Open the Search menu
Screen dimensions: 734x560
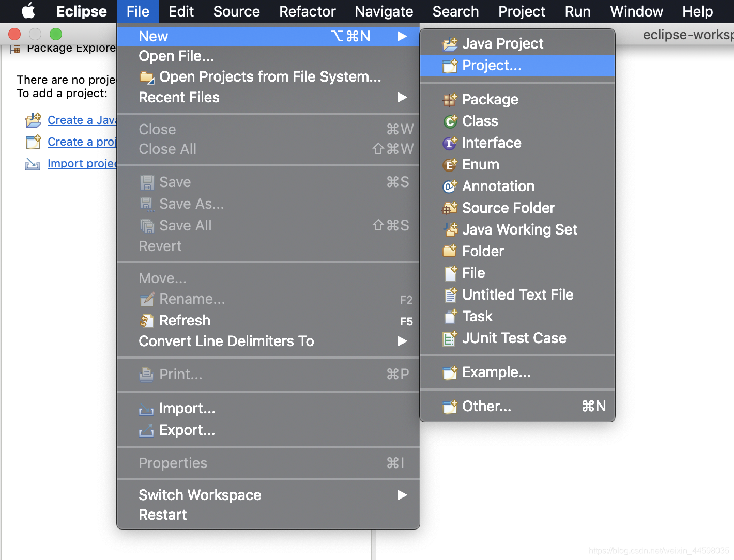[456, 11]
